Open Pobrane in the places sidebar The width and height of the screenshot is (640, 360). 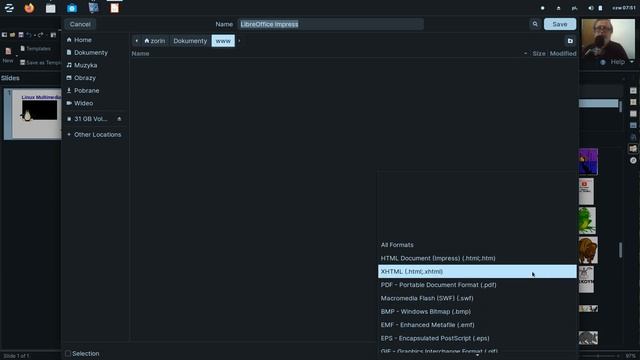(x=95, y=91)
